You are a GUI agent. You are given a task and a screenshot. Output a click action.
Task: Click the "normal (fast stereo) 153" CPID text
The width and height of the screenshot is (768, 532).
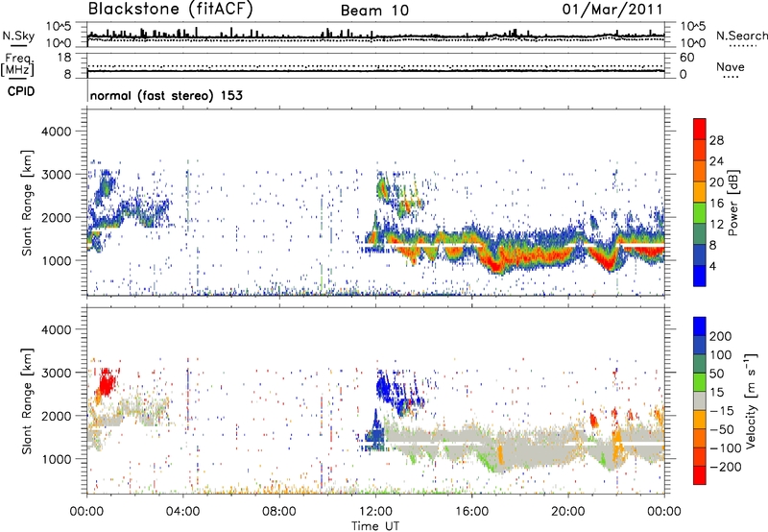click(x=166, y=95)
